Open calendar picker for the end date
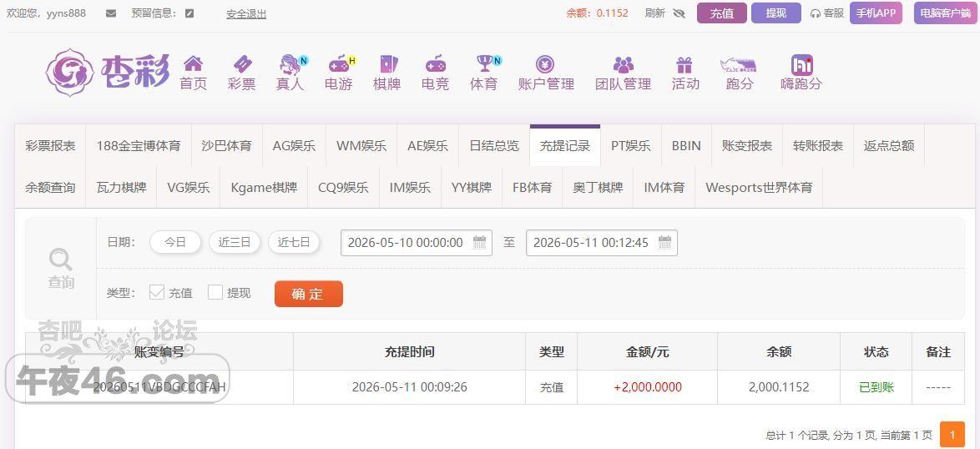This screenshot has width=980, height=449. (665, 242)
